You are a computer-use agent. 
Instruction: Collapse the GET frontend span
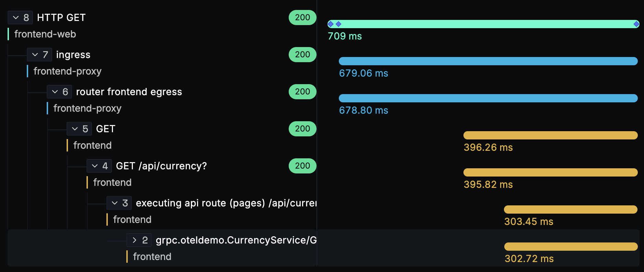75,129
